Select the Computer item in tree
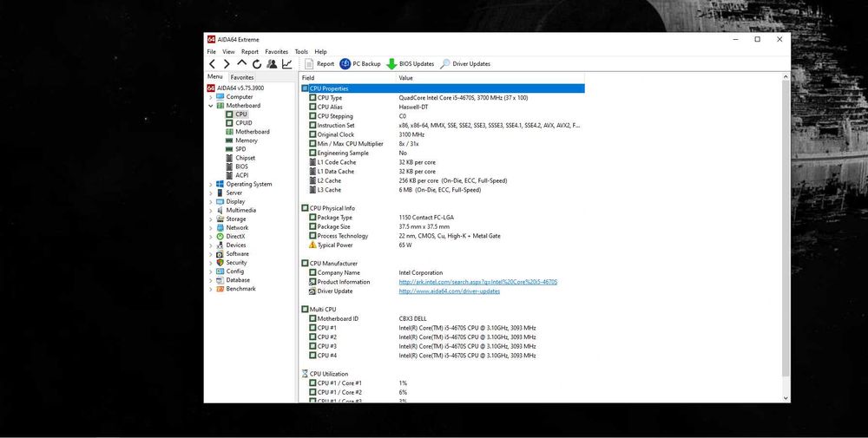Screen dimensions: 868x438 tap(240, 97)
